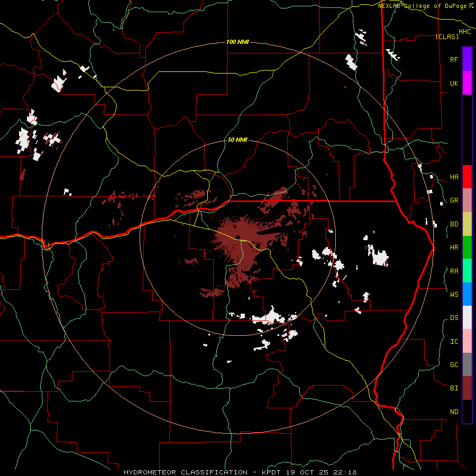Select the GR dusty-pink legend swatch
The width and height of the screenshot is (476, 476).
(x=467, y=200)
